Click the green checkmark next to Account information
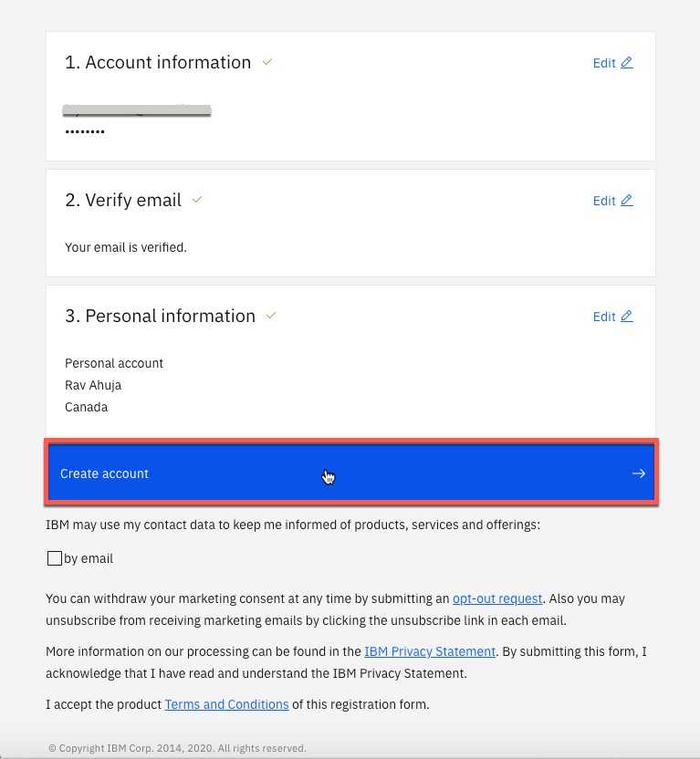This screenshot has width=700, height=759. (267, 62)
